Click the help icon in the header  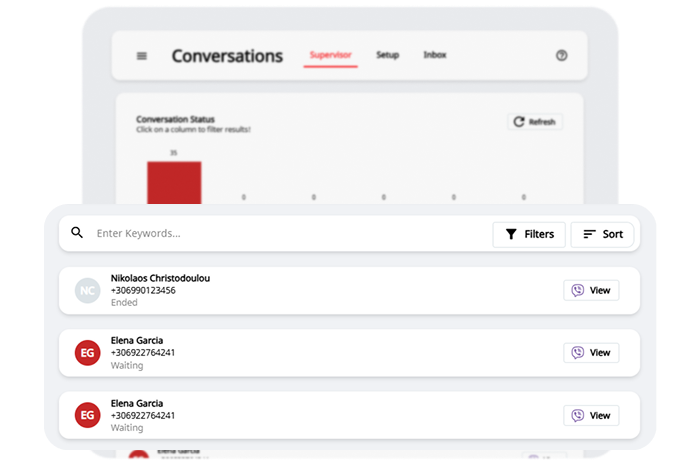(x=561, y=56)
